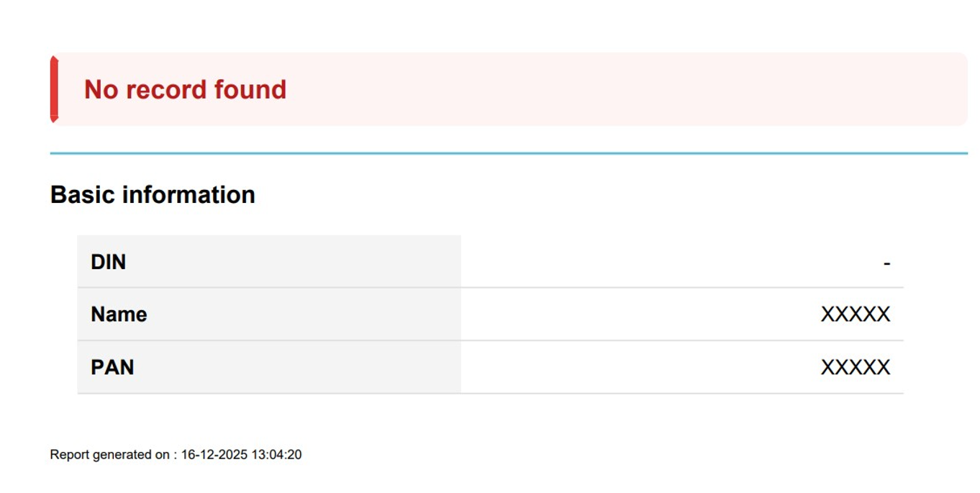Click the "Report generated on" text
980x493 pixels.
pyautogui.click(x=109, y=455)
